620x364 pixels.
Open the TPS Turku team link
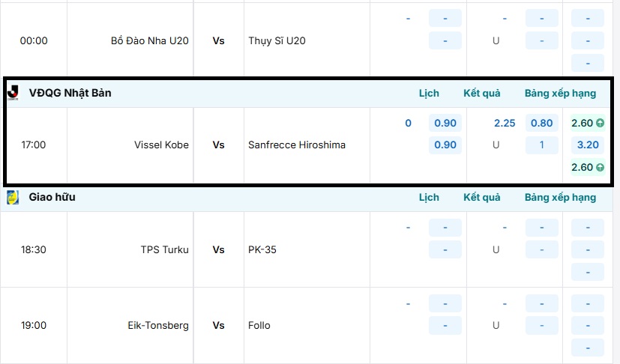pos(164,250)
